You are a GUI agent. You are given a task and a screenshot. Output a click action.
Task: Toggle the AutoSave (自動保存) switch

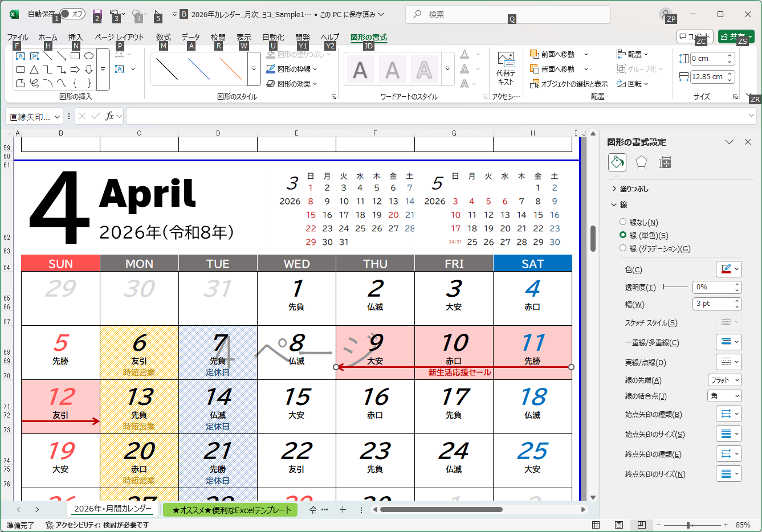[72, 14]
